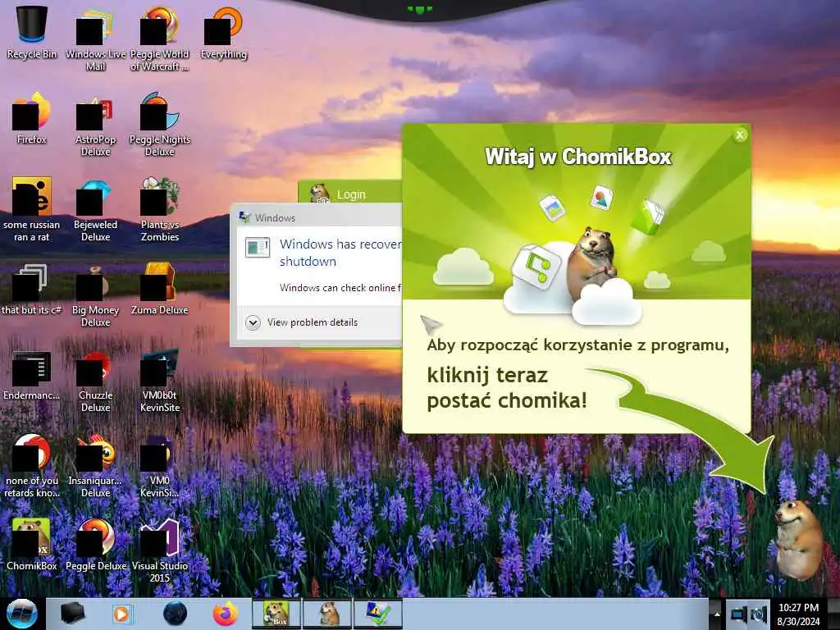
Task: Launch Firefox from the desktop icon
Action: click(32, 118)
